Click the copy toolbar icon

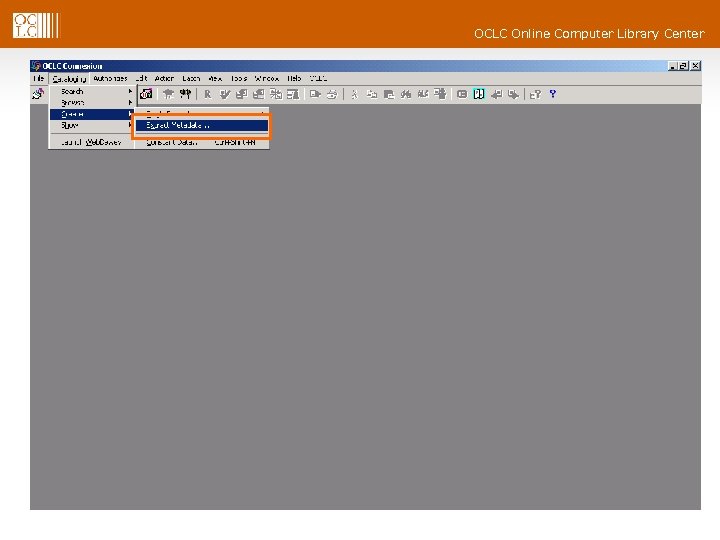coord(371,94)
